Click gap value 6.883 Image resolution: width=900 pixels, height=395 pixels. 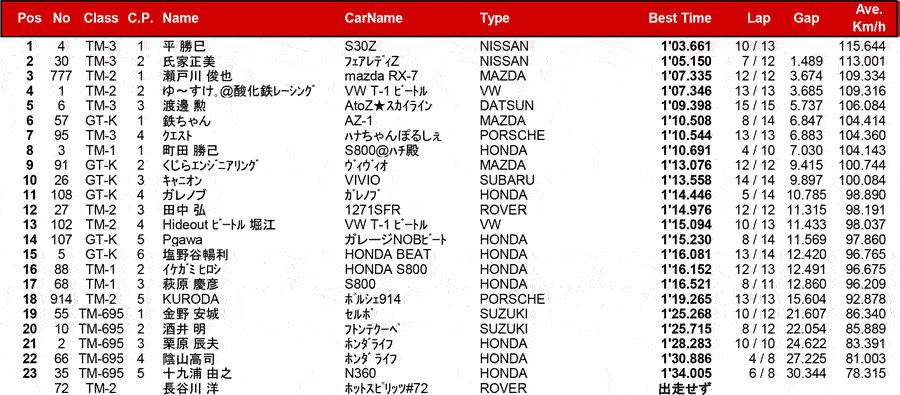(806, 135)
